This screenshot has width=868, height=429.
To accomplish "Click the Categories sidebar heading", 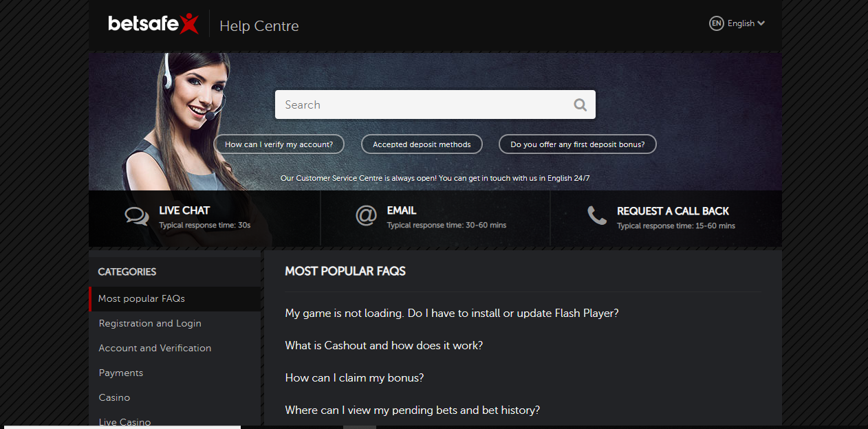I will [127, 272].
